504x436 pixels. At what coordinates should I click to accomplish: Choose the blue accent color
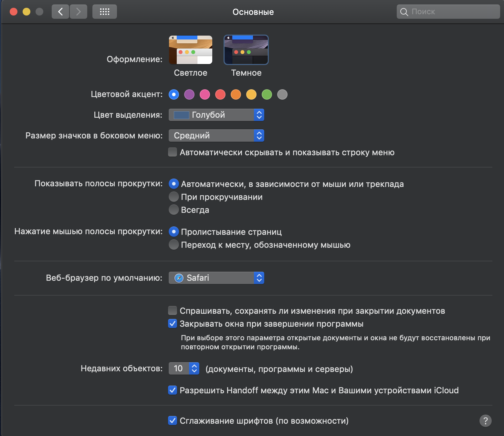(174, 94)
